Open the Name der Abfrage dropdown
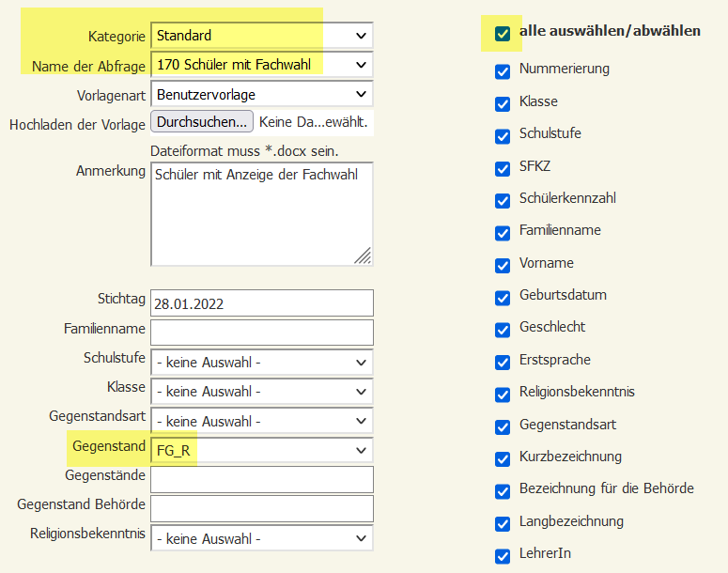 262,65
